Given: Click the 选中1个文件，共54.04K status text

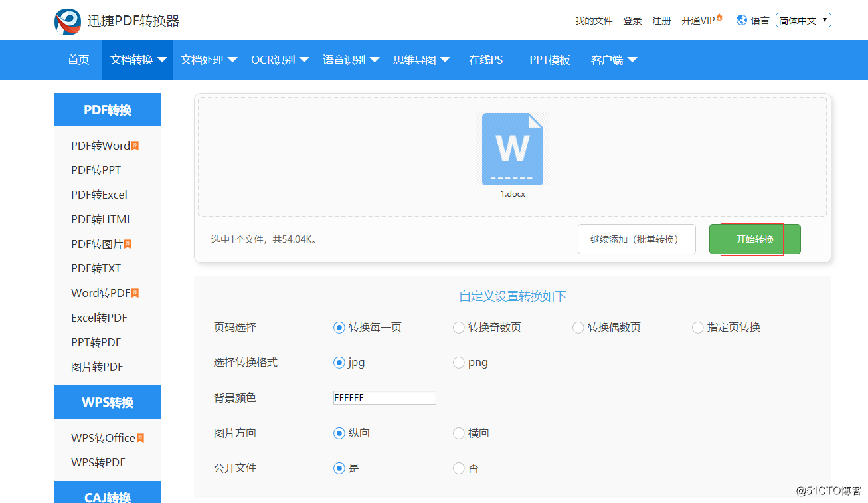Looking at the screenshot, I should tap(264, 239).
